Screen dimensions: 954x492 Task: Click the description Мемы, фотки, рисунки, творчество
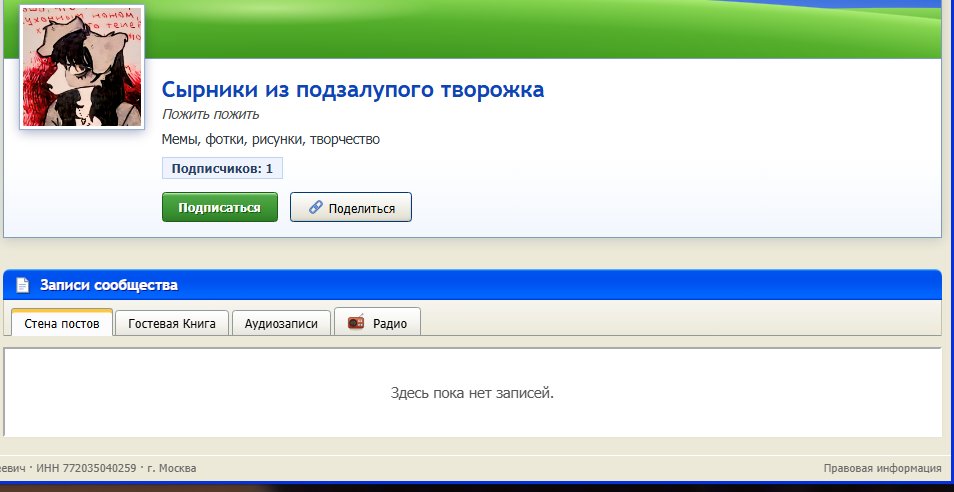[x=271, y=139]
